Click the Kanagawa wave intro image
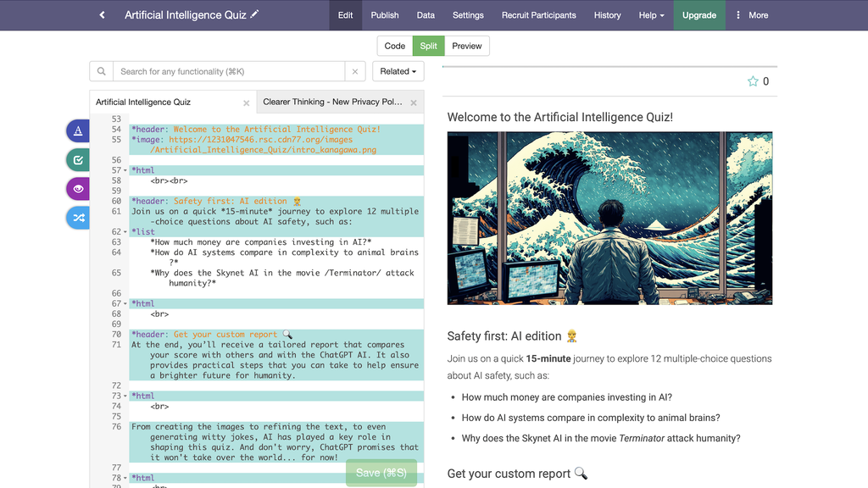Viewport: 868px width, 488px height. pyautogui.click(x=609, y=217)
